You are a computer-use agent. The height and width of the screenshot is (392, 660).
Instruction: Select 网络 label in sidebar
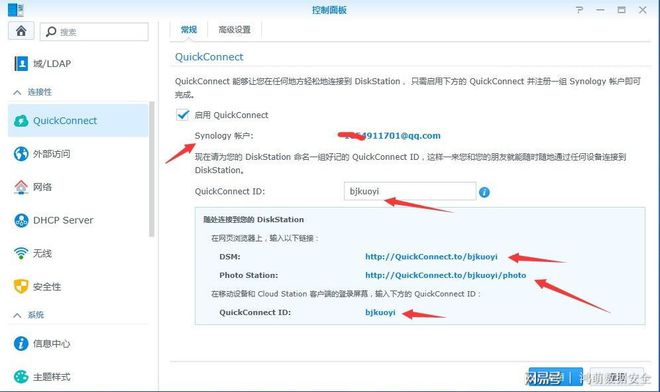(x=43, y=187)
